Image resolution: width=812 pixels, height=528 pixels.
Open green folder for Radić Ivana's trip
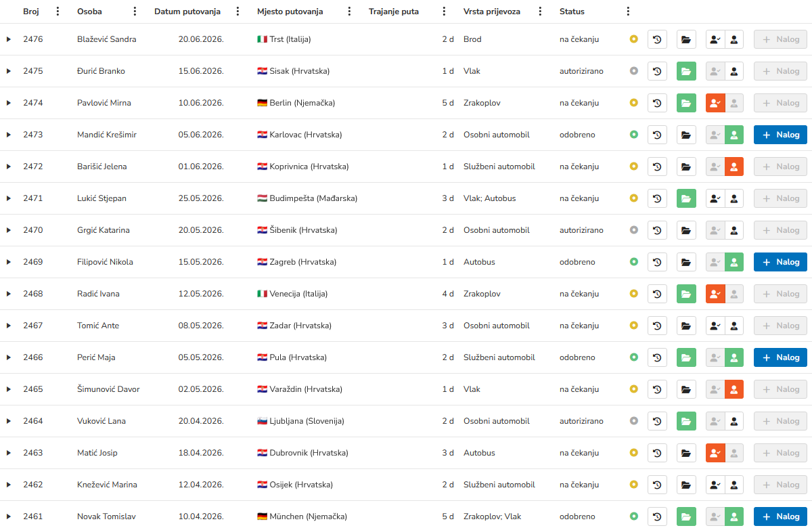pos(686,294)
